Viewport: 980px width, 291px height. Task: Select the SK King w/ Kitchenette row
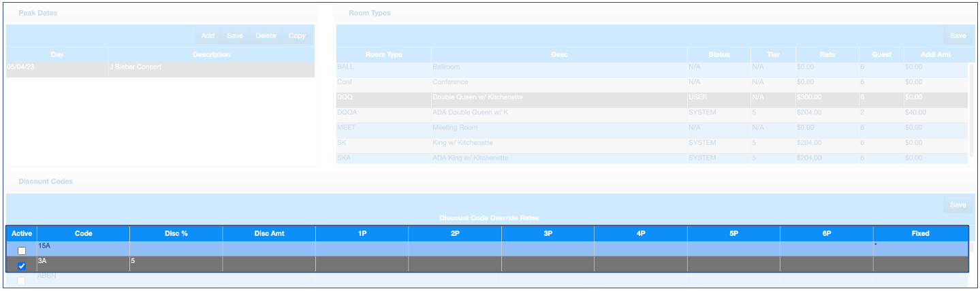pyautogui.click(x=558, y=143)
